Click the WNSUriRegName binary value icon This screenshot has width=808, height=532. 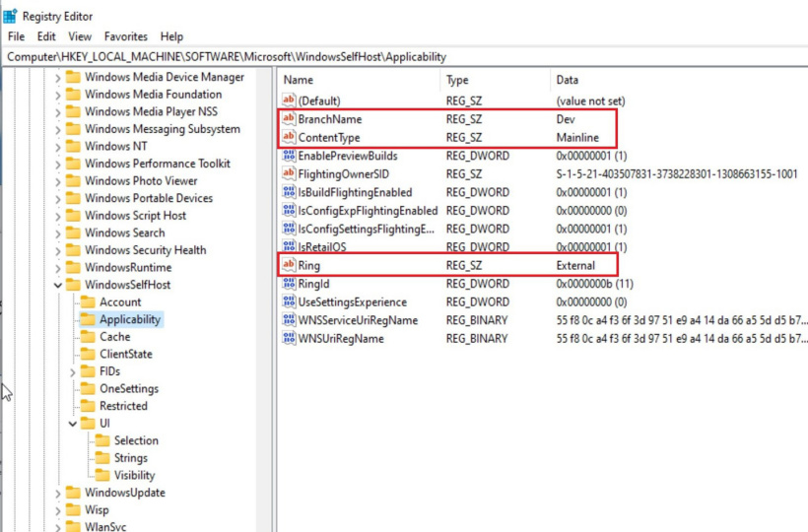coord(289,339)
